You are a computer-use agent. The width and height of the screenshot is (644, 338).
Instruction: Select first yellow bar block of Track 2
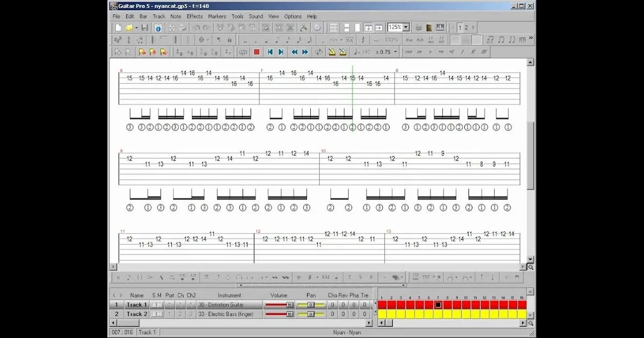(382, 314)
